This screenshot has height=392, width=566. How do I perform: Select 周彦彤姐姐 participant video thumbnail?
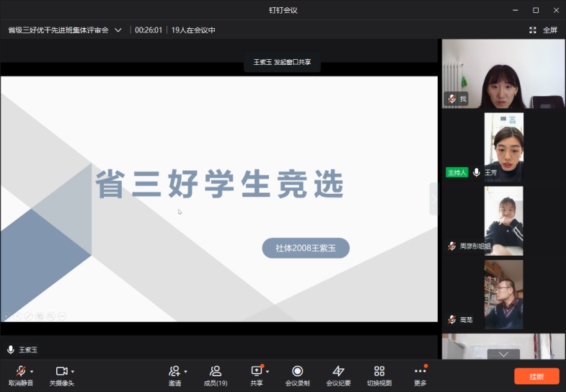point(503,220)
